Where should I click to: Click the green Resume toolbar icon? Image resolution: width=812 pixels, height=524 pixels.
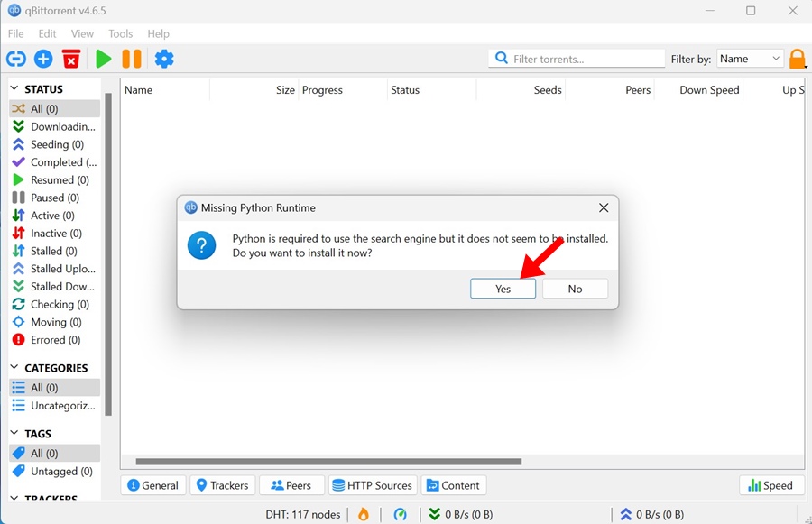(x=104, y=59)
